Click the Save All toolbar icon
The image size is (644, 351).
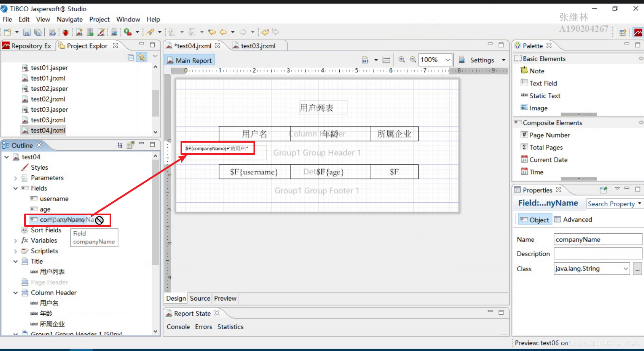tap(38, 32)
